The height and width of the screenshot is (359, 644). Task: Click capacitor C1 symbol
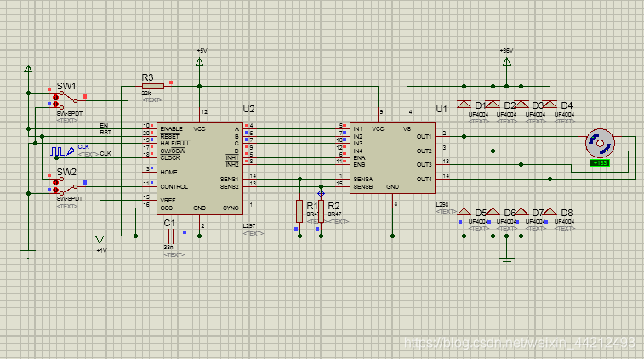pyautogui.click(x=169, y=234)
